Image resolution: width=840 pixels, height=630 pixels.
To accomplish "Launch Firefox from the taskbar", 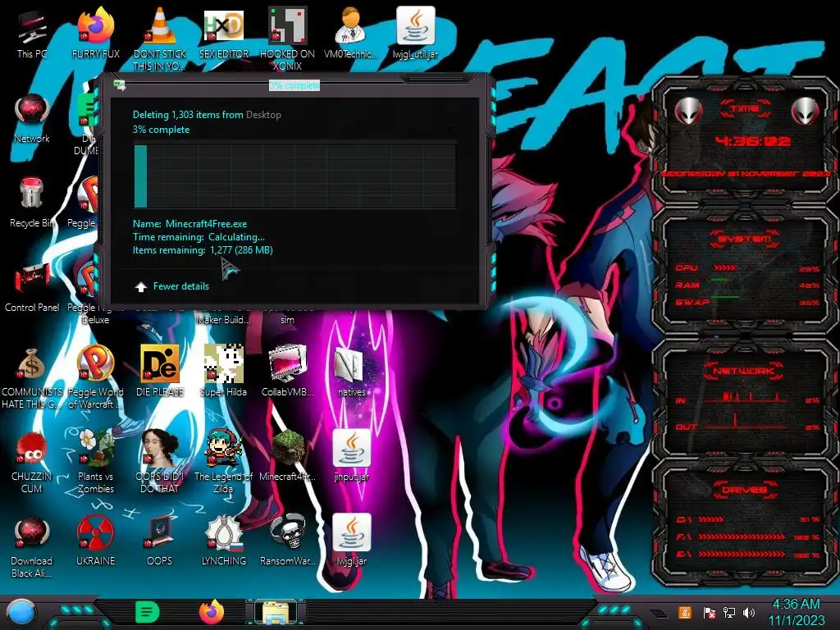I will [211, 612].
